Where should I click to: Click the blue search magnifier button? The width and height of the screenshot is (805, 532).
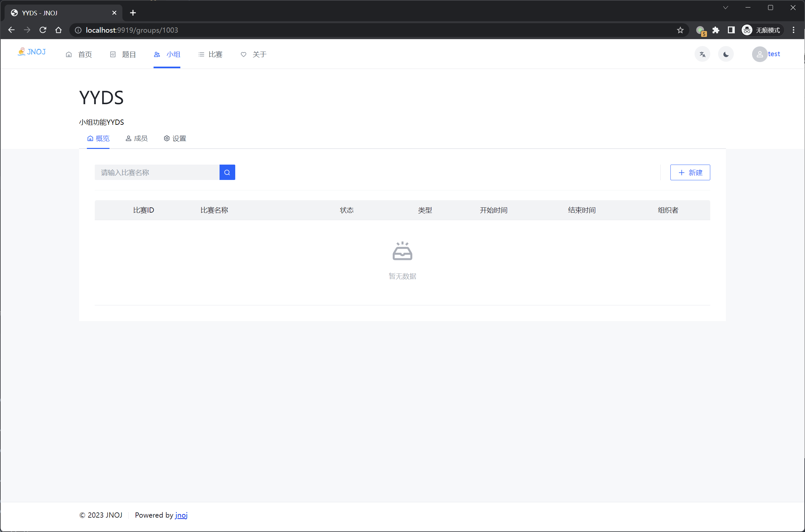(x=227, y=172)
